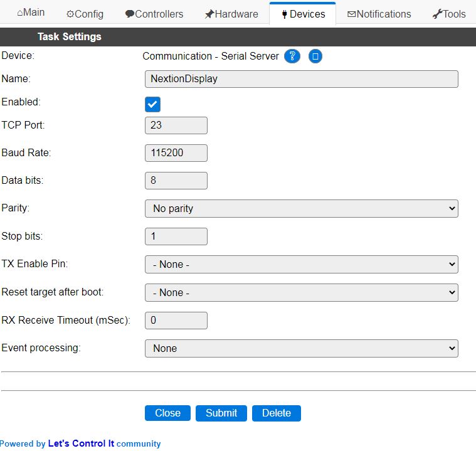Click the Name field containing NextionDisplay
Screen dimensions: 476x451
pyautogui.click(x=301, y=78)
